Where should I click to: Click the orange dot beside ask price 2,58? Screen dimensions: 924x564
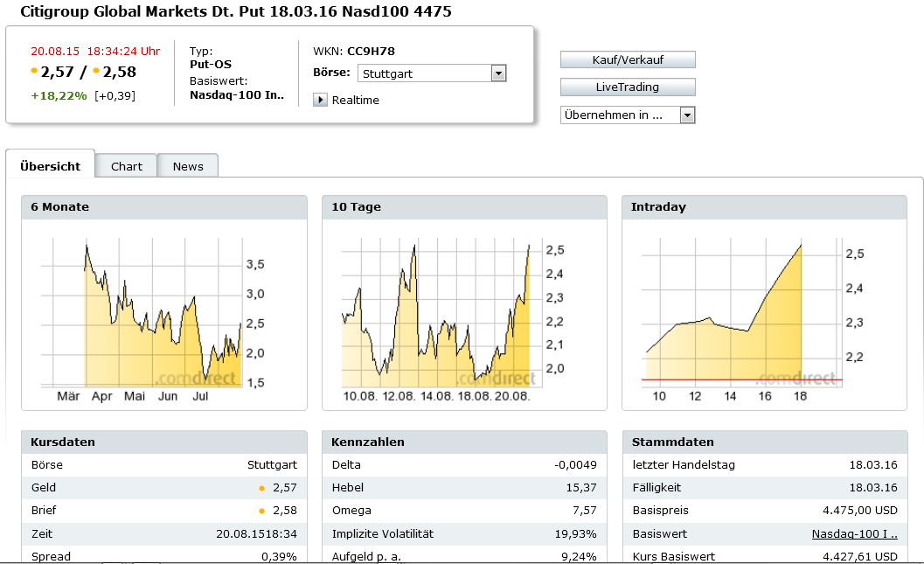point(96,72)
